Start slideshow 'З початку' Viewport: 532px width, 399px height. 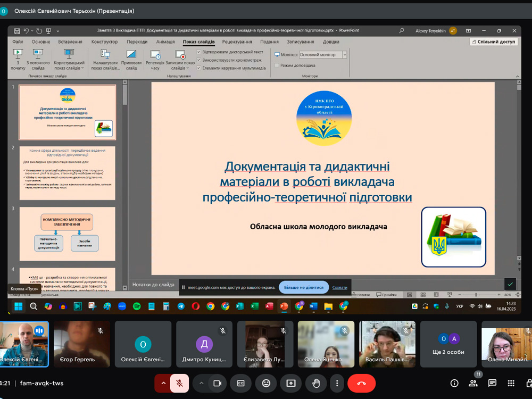(18, 60)
